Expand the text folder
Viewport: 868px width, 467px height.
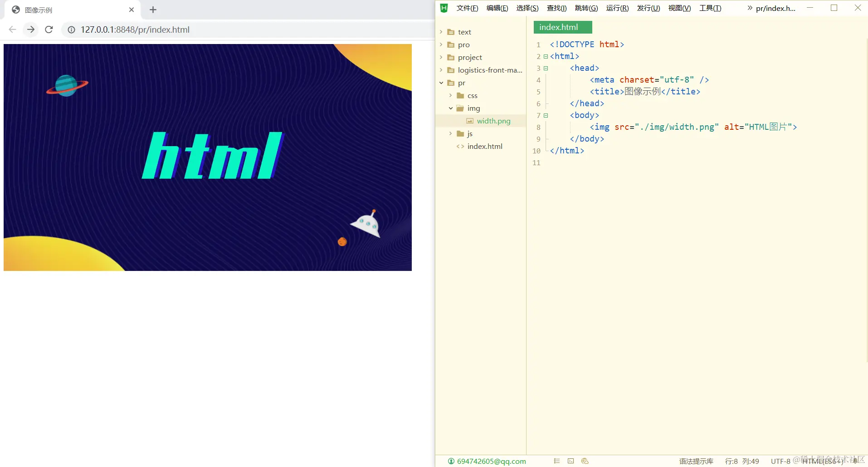click(x=441, y=32)
